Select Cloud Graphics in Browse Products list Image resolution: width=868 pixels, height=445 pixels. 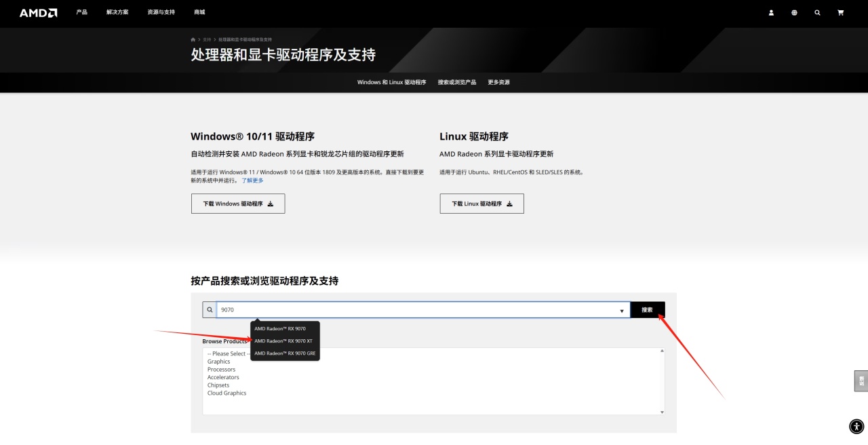227,393
